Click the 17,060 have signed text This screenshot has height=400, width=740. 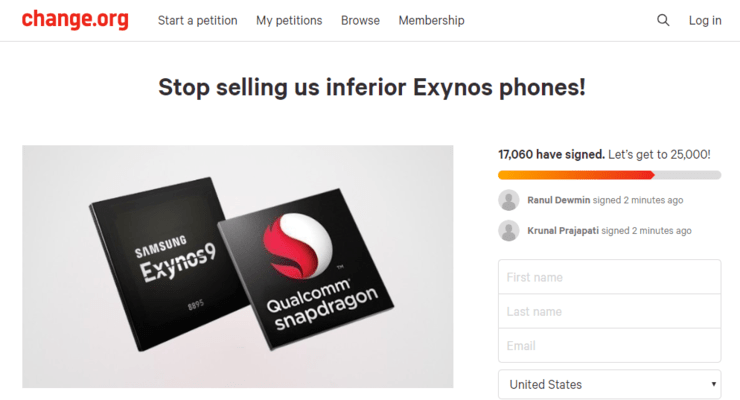pyautogui.click(x=551, y=154)
